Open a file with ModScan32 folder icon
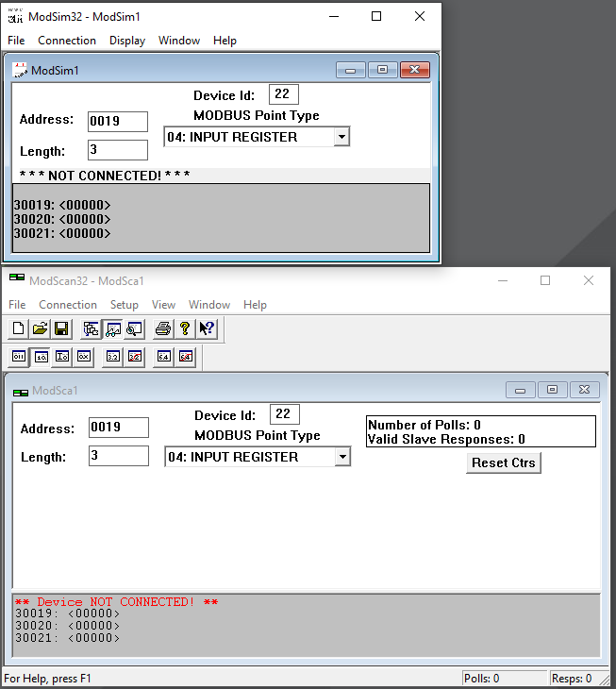This screenshot has width=616, height=689. (40, 328)
